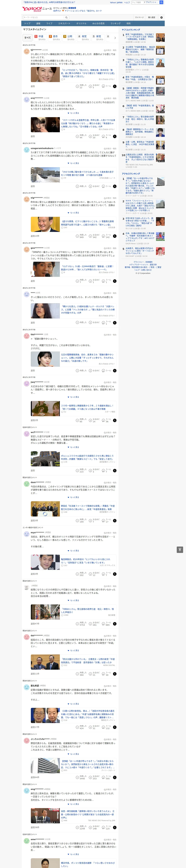Share ang's comment on X

[x=115, y=827]
